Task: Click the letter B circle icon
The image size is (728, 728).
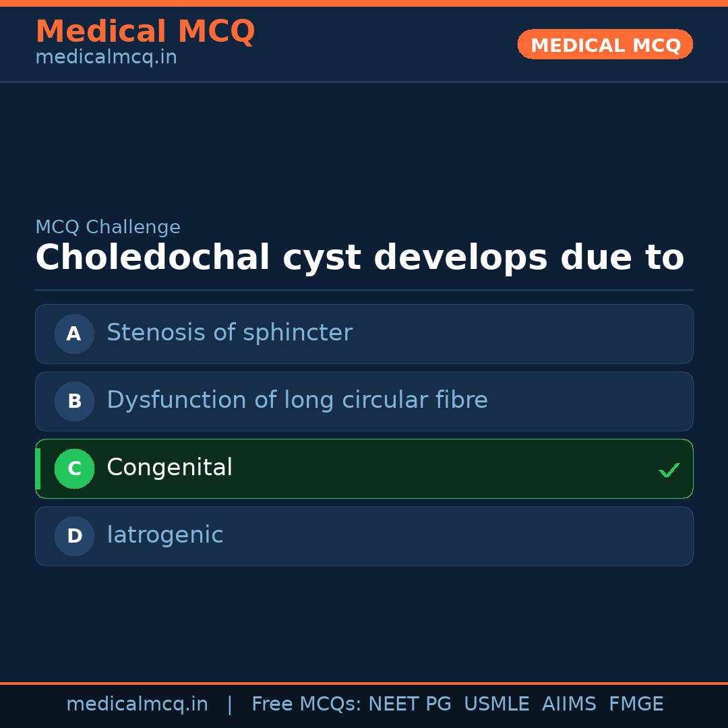Action: 74,401
